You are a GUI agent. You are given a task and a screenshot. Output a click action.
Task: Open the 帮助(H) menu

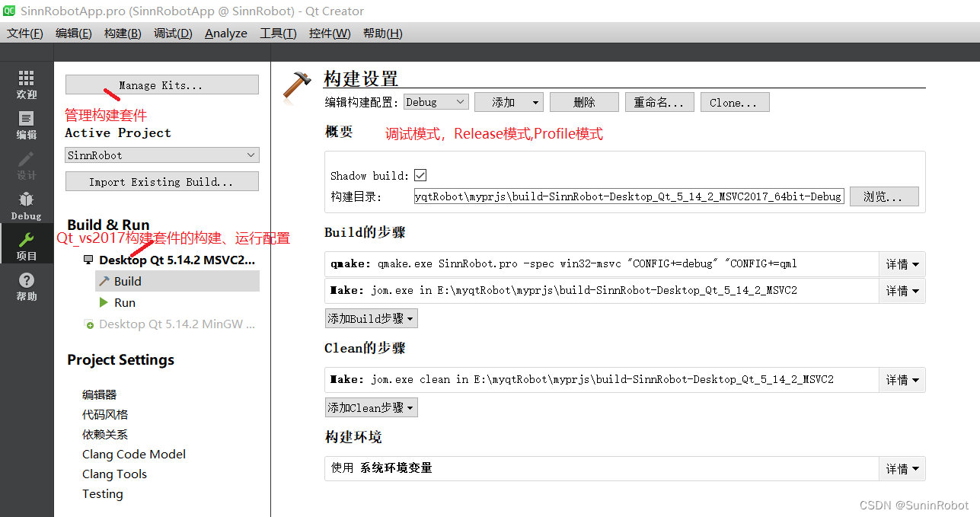coord(383,34)
